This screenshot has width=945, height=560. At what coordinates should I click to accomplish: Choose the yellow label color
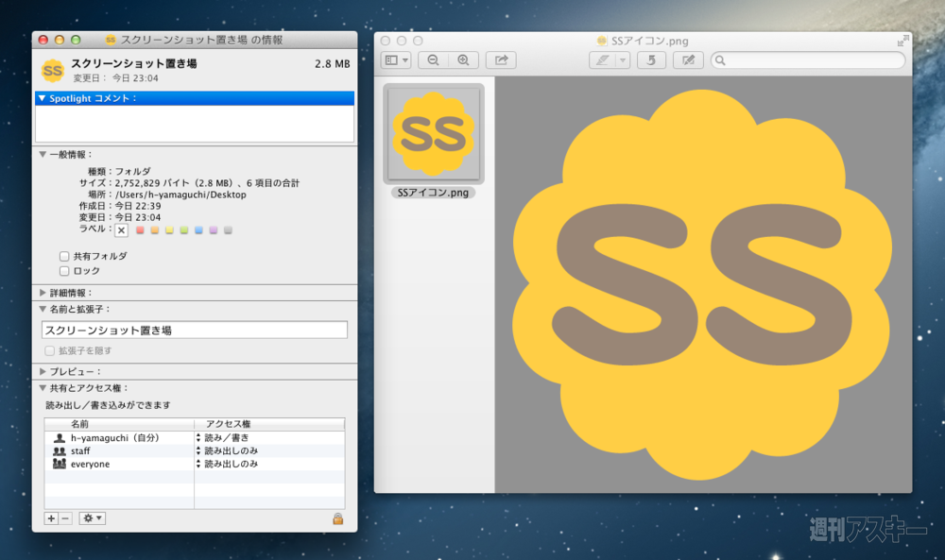pos(169,230)
